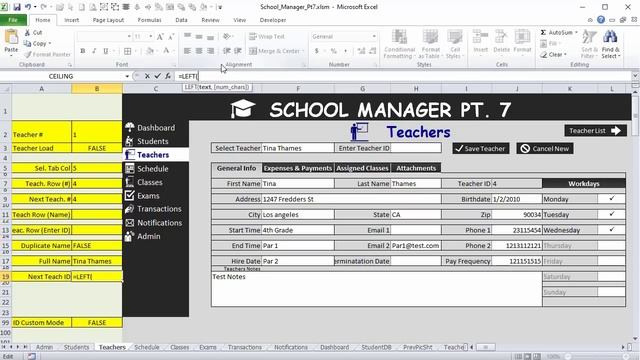The height and width of the screenshot is (360, 640).
Task: Open Sort & Filter options
Action: tap(588, 44)
